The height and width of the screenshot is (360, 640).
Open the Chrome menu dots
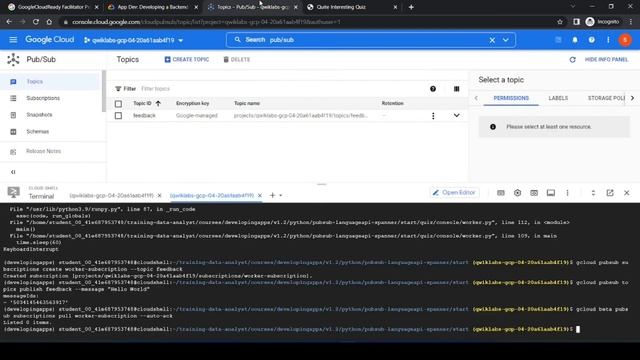tap(631, 22)
